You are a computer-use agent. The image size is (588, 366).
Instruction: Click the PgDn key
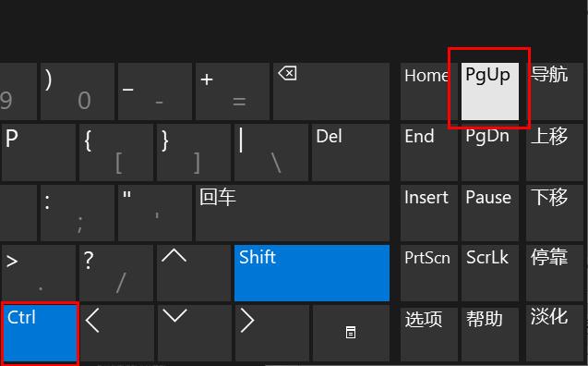[490, 152]
